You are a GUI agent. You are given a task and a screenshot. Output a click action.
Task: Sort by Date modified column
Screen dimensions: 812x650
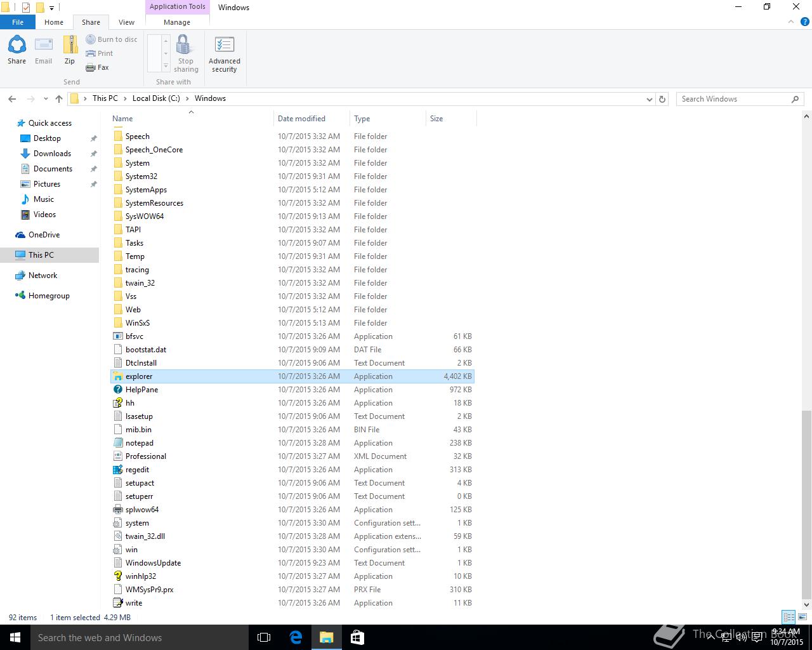[312, 119]
